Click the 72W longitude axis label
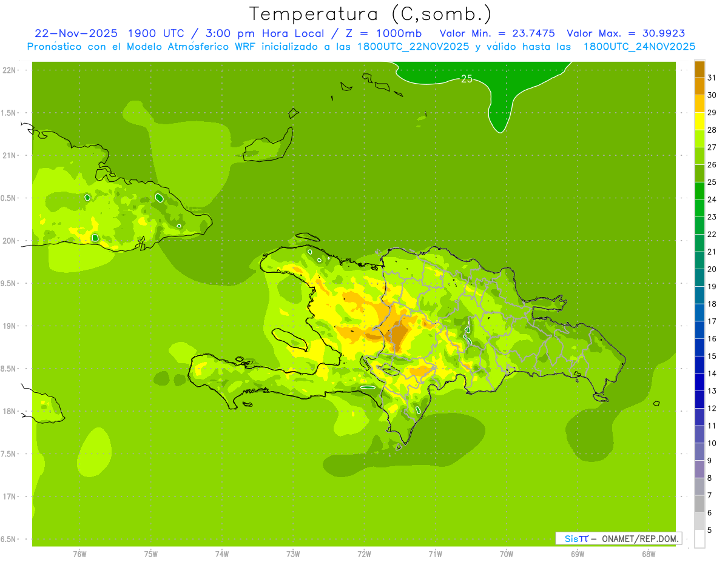 click(364, 554)
